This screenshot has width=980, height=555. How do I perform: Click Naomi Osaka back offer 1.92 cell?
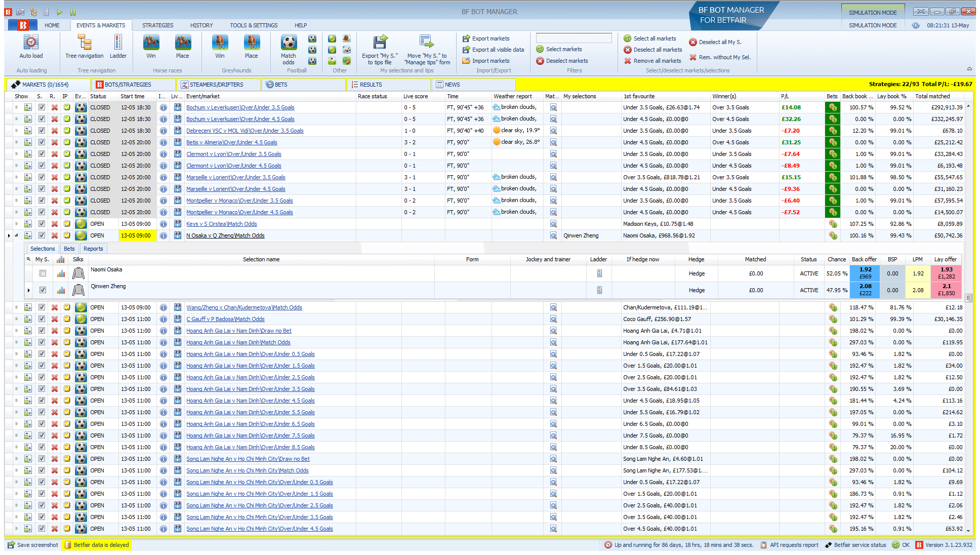865,273
